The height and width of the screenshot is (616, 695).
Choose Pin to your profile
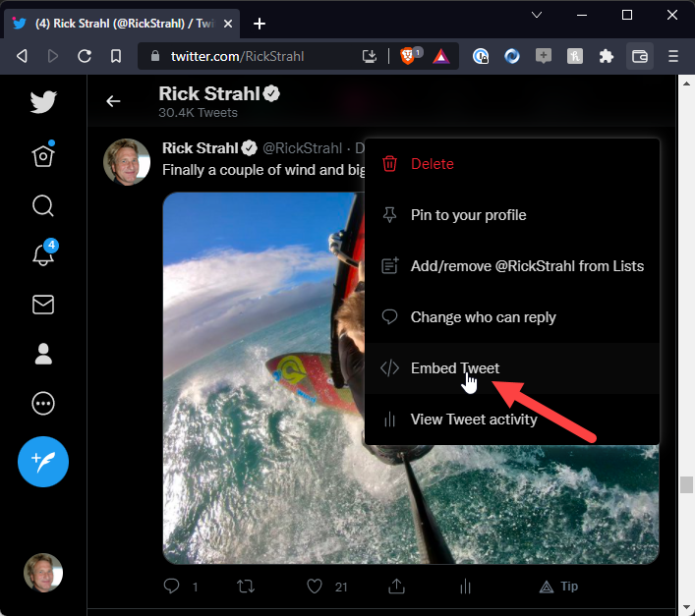coord(512,215)
